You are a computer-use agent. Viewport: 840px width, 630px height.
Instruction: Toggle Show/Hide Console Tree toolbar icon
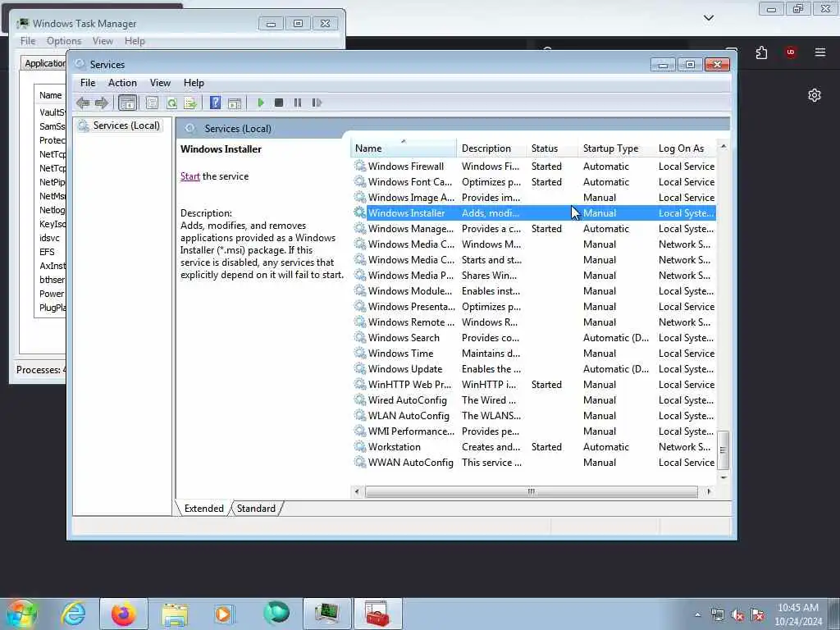(127, 103)
